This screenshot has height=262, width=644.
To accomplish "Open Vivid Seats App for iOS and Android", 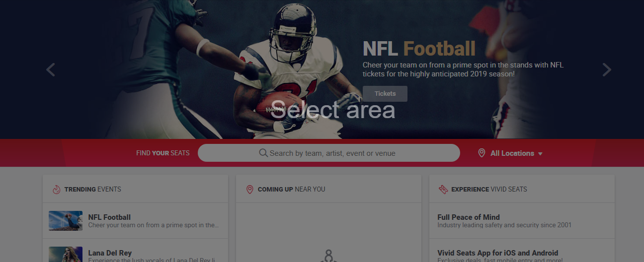I will (x=498, y=253).
